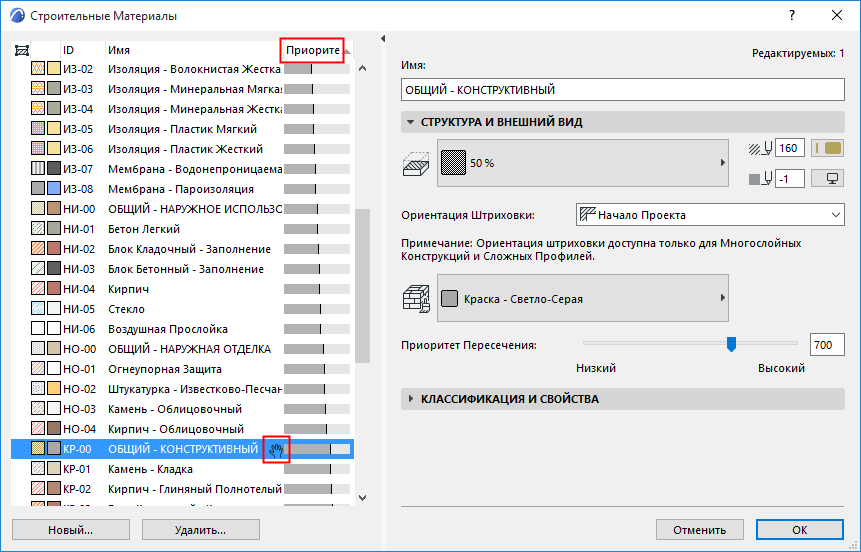The image size is (861, 552).
Task: Select the Изоляция - Пластик Мягкий row
Action: pos(182,129)
